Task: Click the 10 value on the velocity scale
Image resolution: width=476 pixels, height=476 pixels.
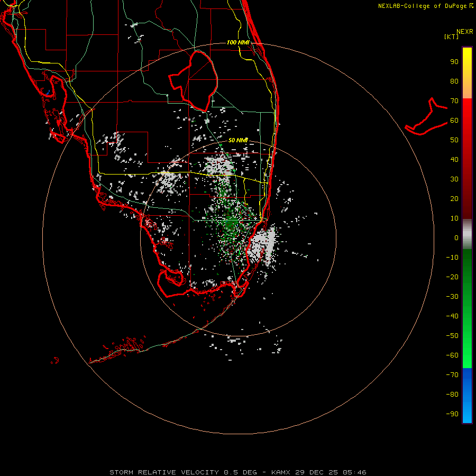Action: [x=454, y=218]
